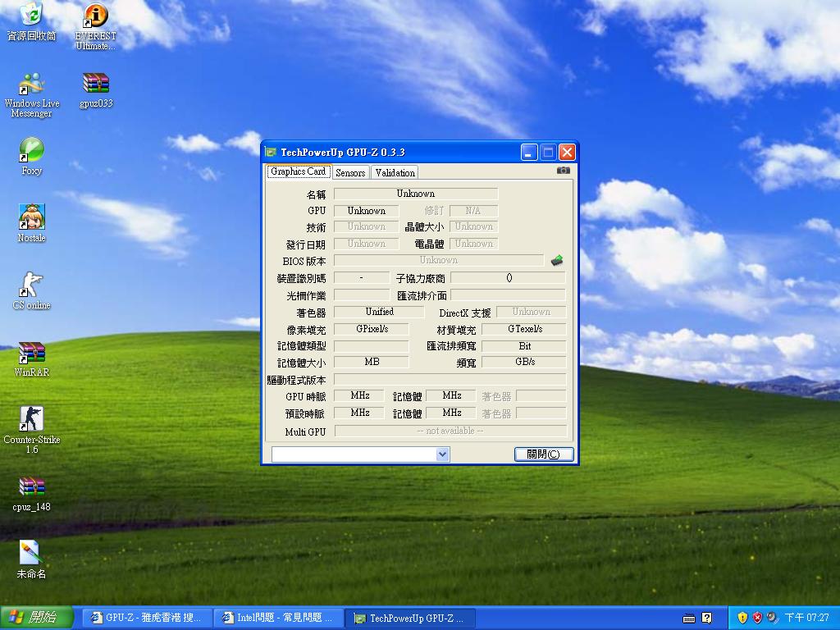Open CS online desktop shortcut

[31, 285]
